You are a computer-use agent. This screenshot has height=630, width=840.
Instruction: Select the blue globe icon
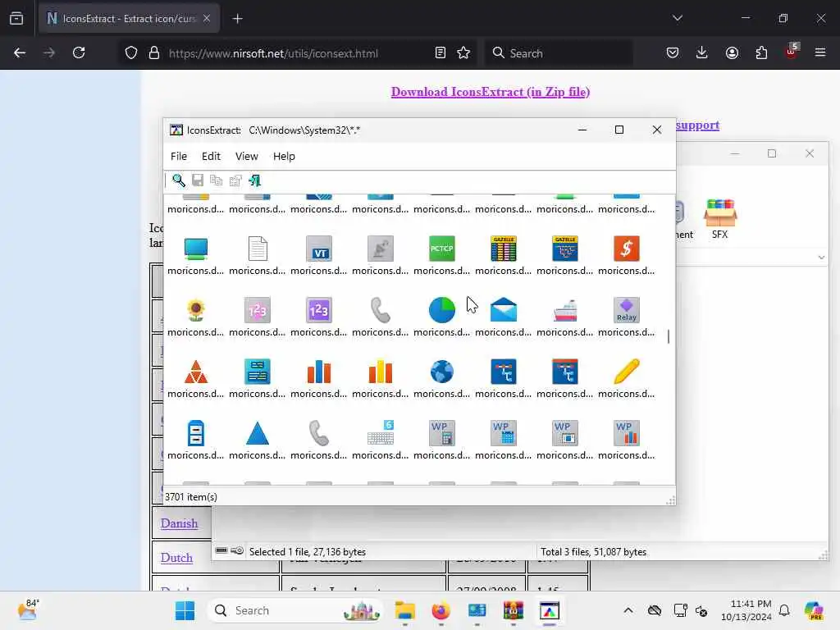(442, 372)
